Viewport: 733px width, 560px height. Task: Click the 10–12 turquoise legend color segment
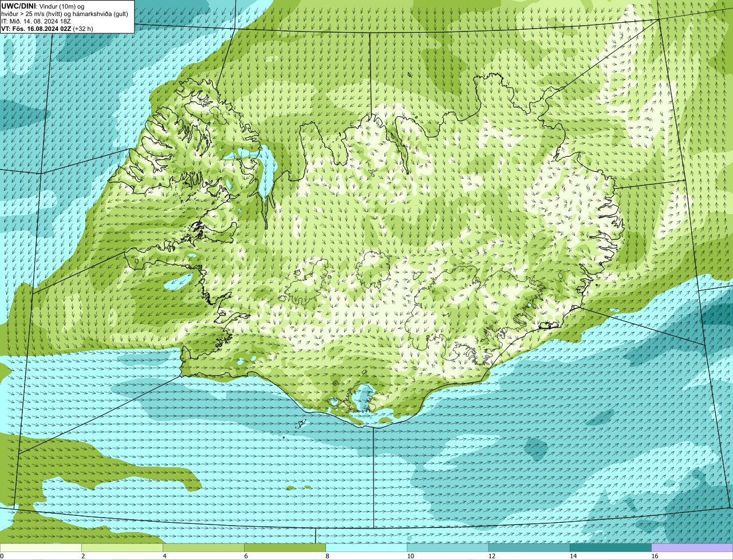pyautogui.click(x=448, y=547)
